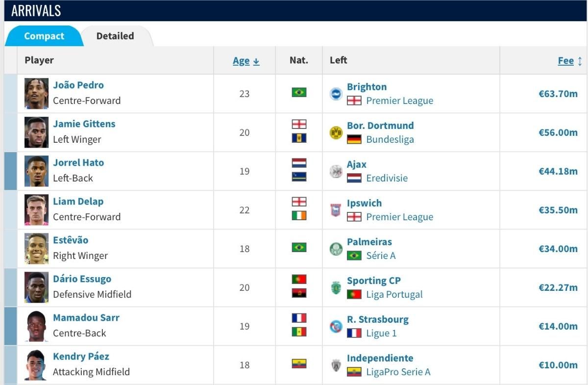The image size is (588, 385).
Task: Click the Borussia Dortmund club crest
Action: pos(336,132)
